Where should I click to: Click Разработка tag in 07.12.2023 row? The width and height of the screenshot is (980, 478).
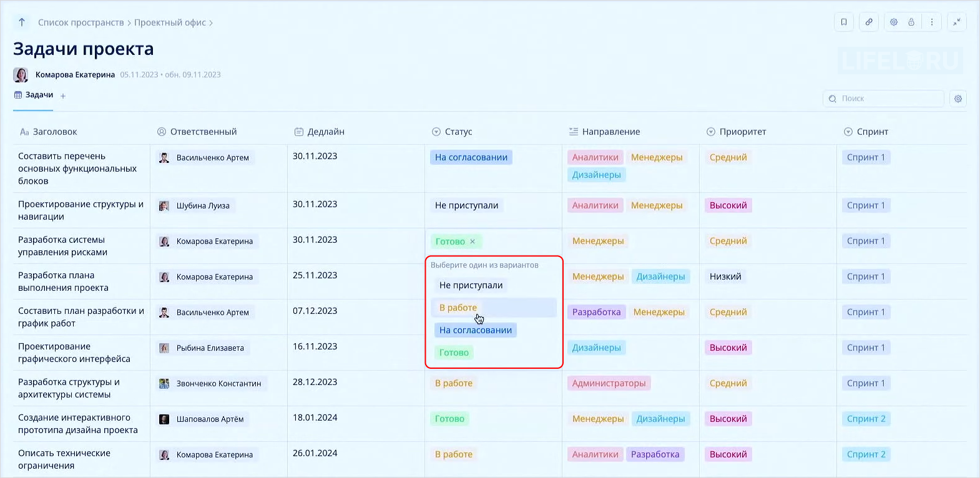tap(597, 312)
